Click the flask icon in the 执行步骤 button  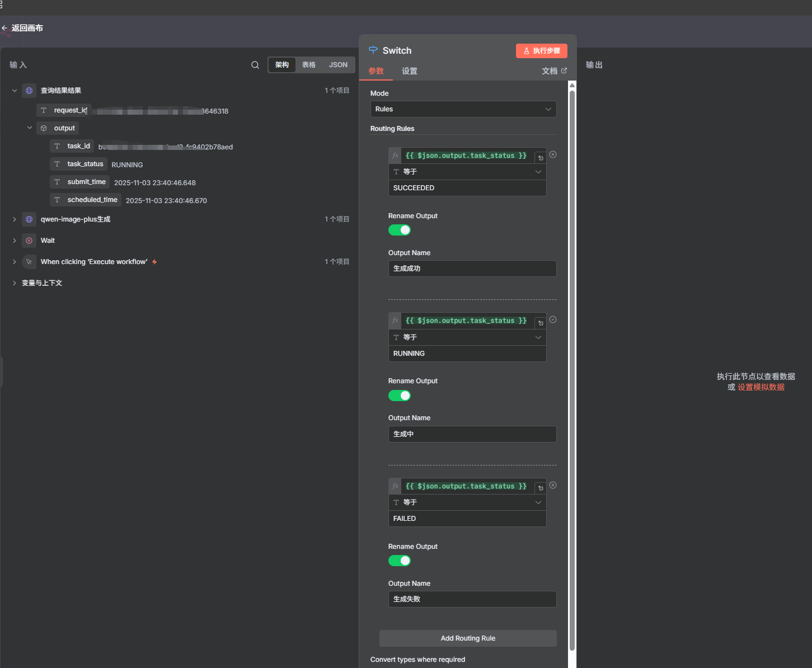tap(527, 51)
